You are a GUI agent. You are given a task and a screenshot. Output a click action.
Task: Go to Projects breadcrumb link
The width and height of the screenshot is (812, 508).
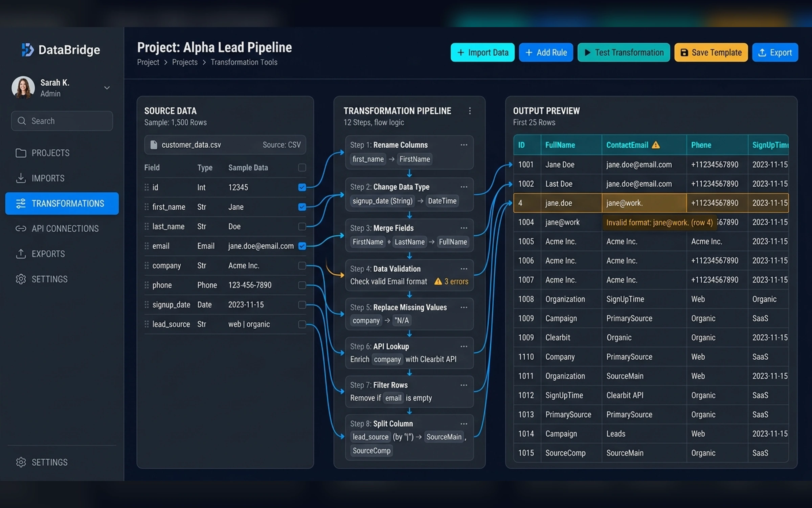[185, 62]
